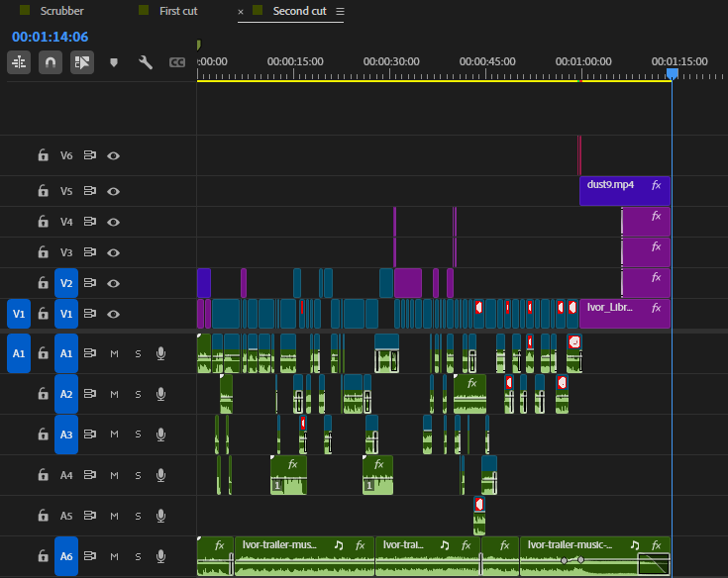
Task: Enable voice-over record on track A2
Action: (160, 394)
